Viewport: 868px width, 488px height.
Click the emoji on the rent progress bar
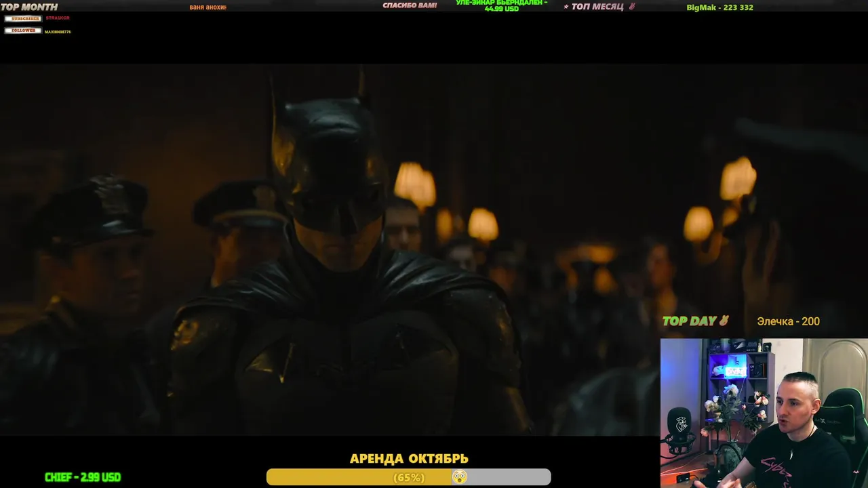[x=460, y=477]
